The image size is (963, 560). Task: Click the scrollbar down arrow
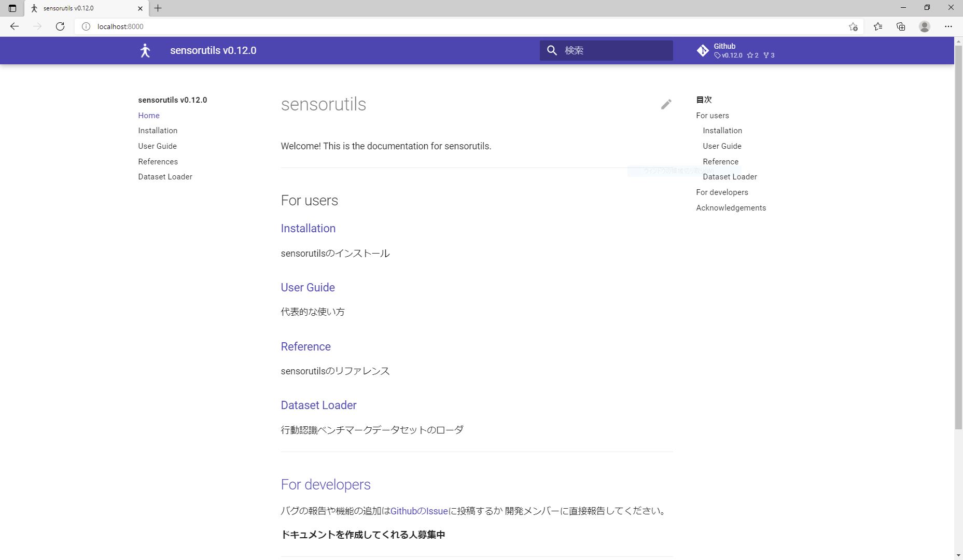pos(958,555)
